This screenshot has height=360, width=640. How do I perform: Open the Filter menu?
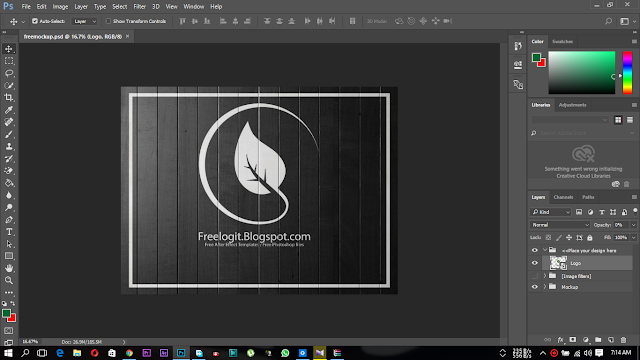[x=140, y=7]
